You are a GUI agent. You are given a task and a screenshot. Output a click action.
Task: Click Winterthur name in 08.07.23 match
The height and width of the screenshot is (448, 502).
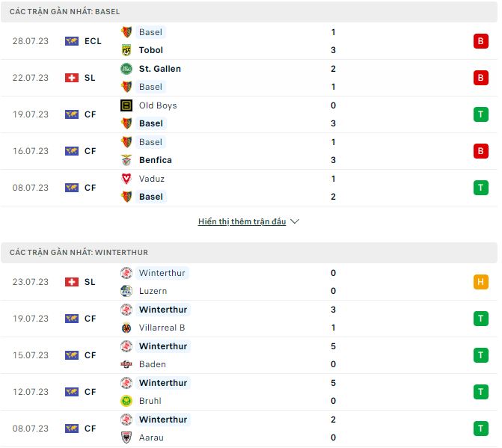click(x=163, y=420)
